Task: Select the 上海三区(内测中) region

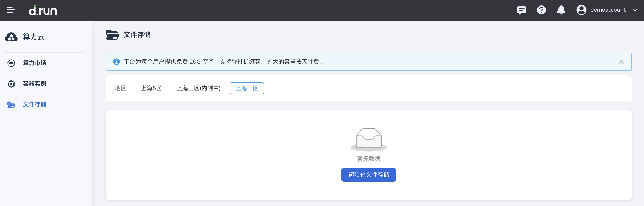Action: click(x=199, y=88)
